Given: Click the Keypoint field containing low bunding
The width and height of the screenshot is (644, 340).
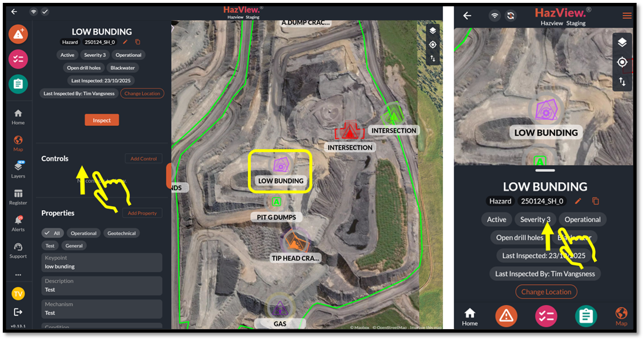Looking at the screenshot, I should coord(102,262).
